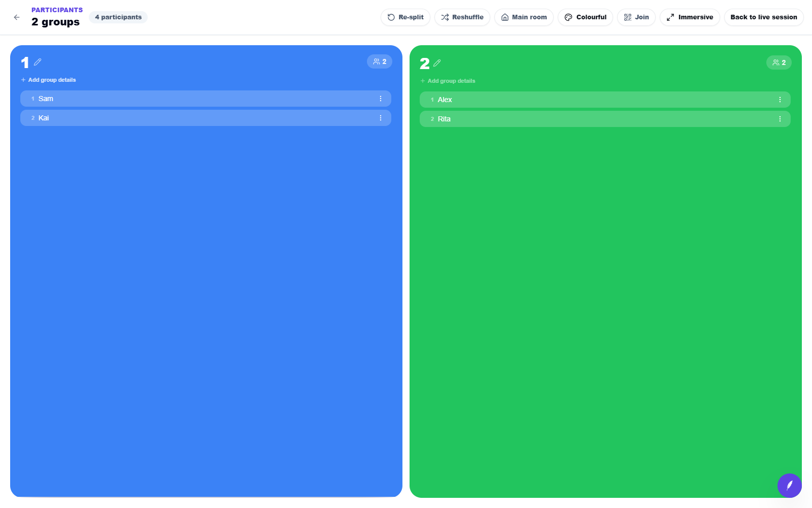Add group details to group 2
Screen dimensions: 812x508
[448, 81]
